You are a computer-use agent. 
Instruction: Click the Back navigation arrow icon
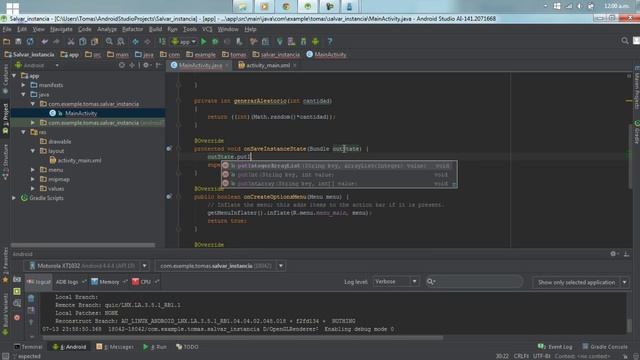[x=135, y=41]
